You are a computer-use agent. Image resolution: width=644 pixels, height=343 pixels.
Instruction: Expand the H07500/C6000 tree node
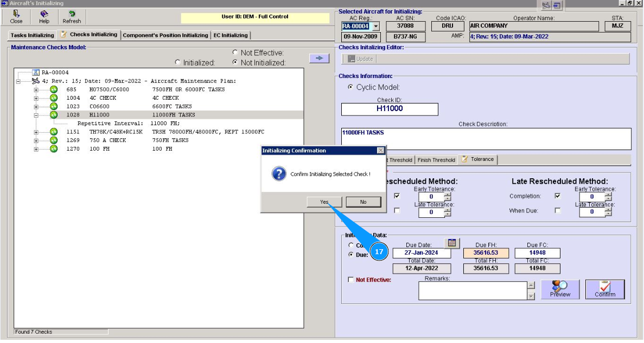(36, 89)
